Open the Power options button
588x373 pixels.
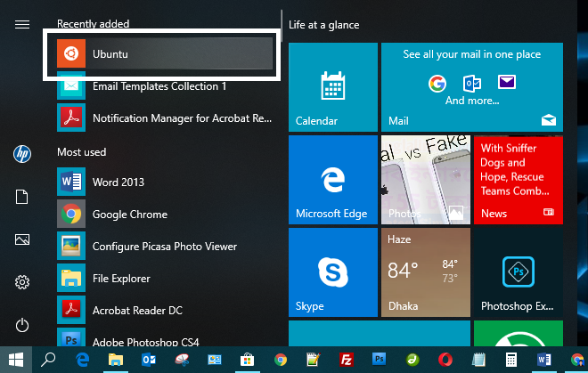[22, 325]
